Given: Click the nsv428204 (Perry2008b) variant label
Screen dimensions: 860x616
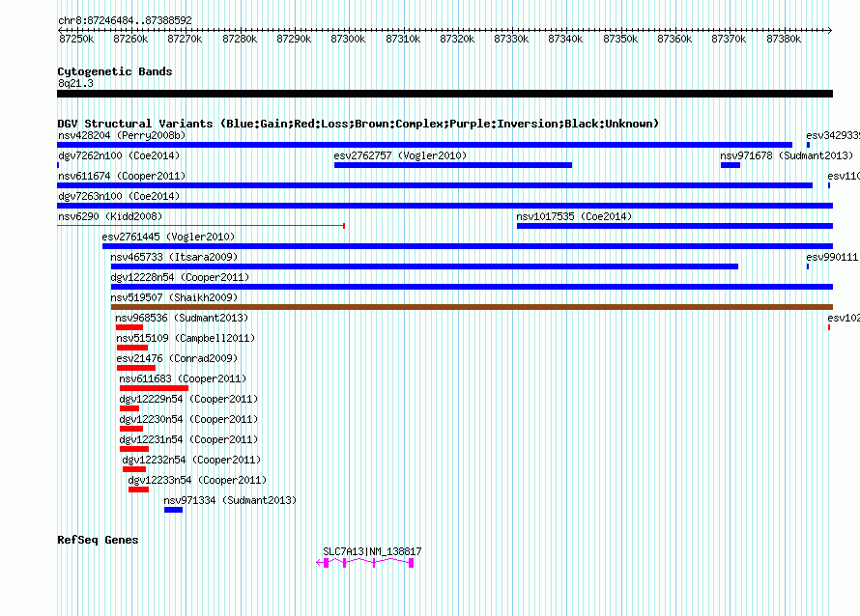Looking at the screenshot, I should pyautogui.click(x=122, y=135).
